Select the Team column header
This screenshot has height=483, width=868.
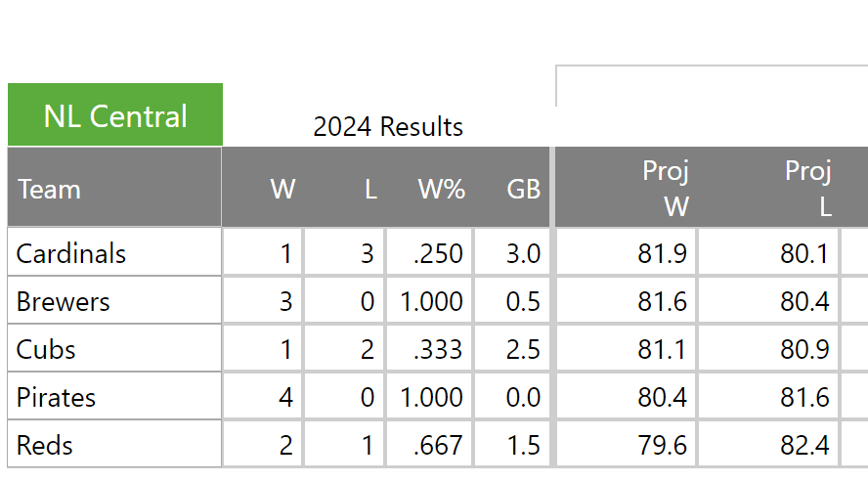tap(114, 189)
